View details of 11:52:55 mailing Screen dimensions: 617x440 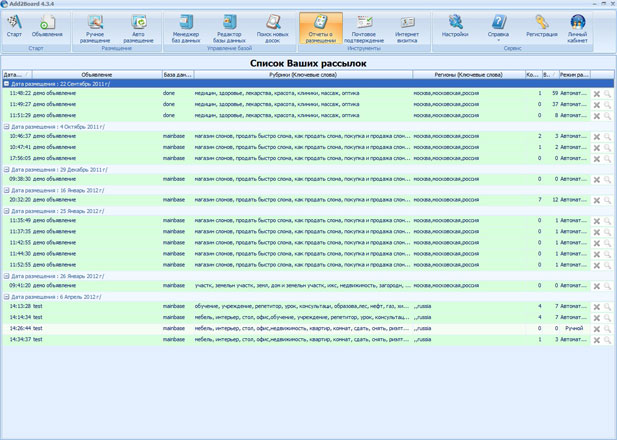pos(608,265)
